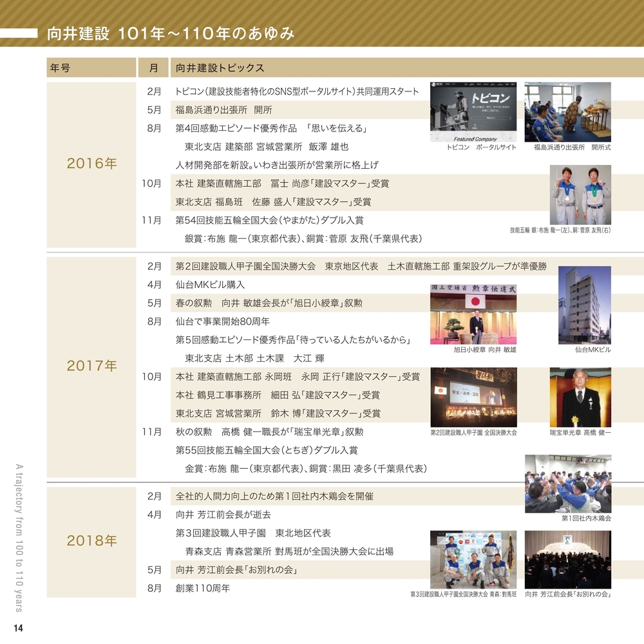Click the 第2回建設職人甲子園 全国決勝大会 photo
644x644 pixels.
click(473, 397)
